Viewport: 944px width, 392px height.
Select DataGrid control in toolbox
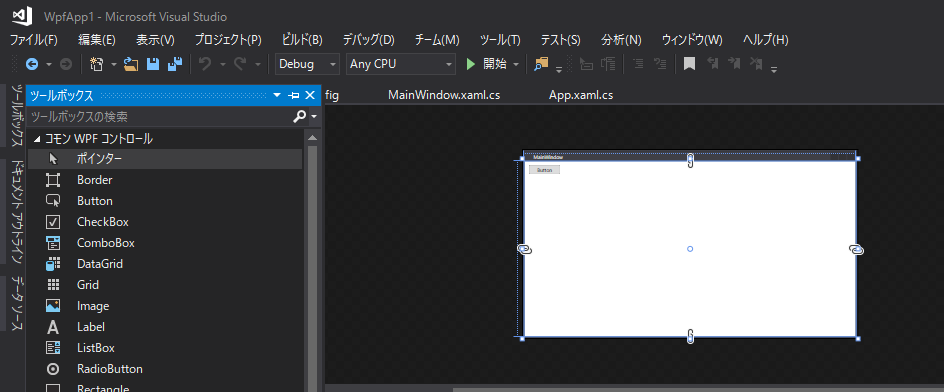pos(164,264)
